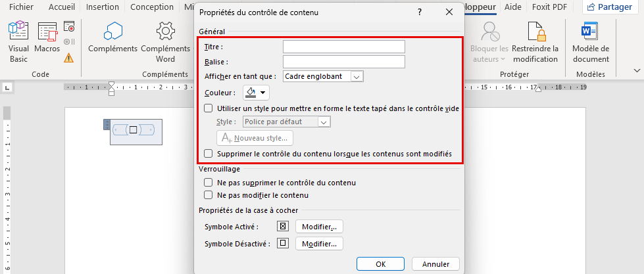Switch to the Insertion tab
This screenshot has height=274, width=644.
click(102, 7)
